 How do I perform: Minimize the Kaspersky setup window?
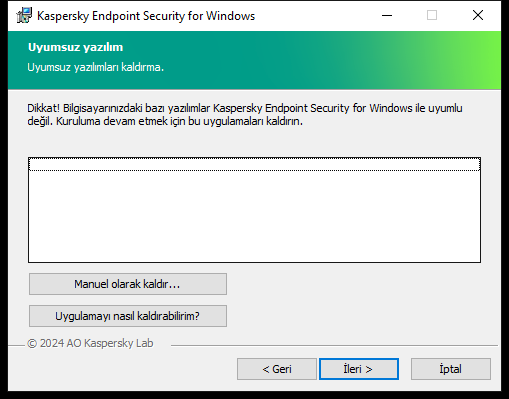click(387, 15)
